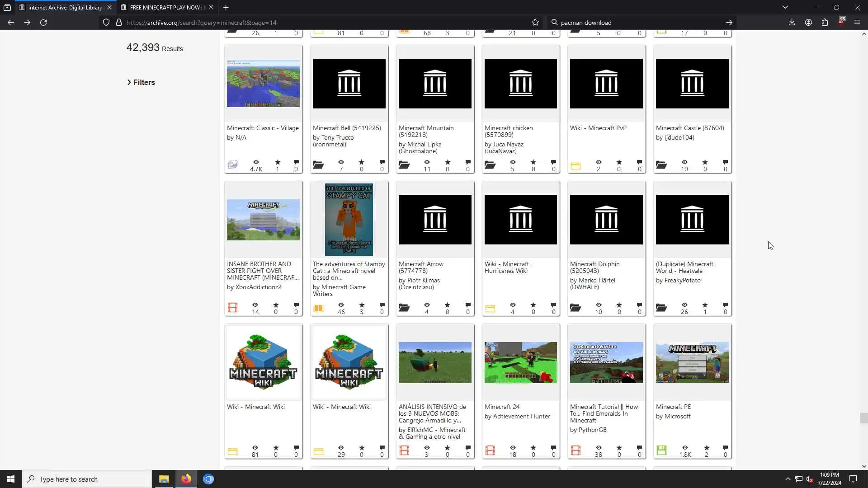Open Minecraft 24 by Achievement Hunter
This screenshot has height=488, width=868.
(x=502, y=407)
